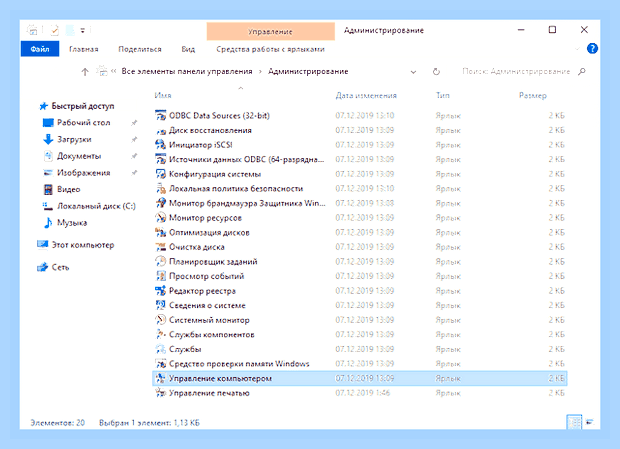Open Средства работы с ярлыками tab

(270, 49)
